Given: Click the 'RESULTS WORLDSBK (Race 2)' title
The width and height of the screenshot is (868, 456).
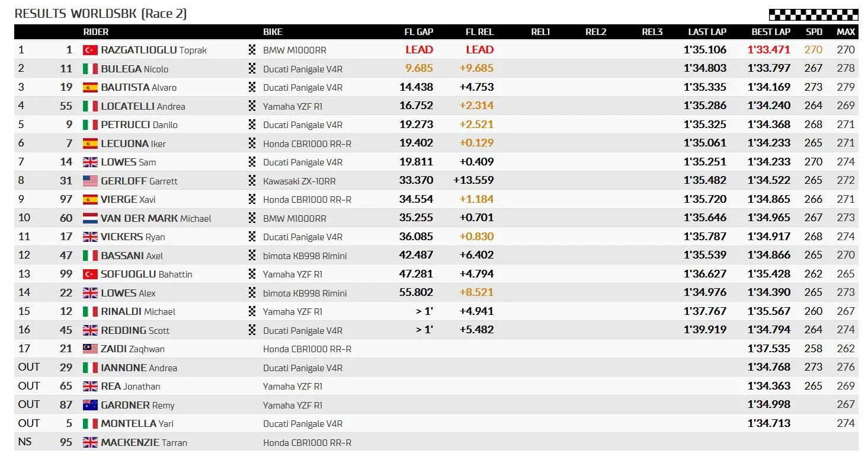Looking at the screenshot, I should (x=101, y=14).
